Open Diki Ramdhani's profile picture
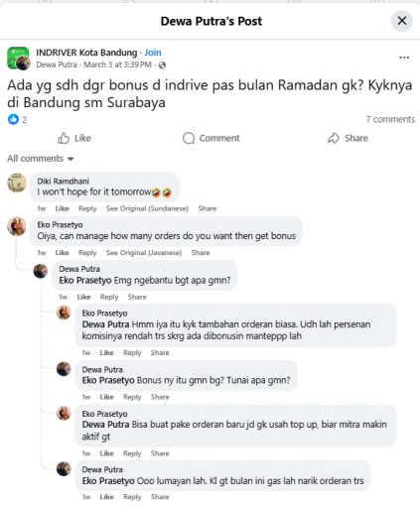The height and width of the screenshot is (508, 420). (x=17, y=183)
